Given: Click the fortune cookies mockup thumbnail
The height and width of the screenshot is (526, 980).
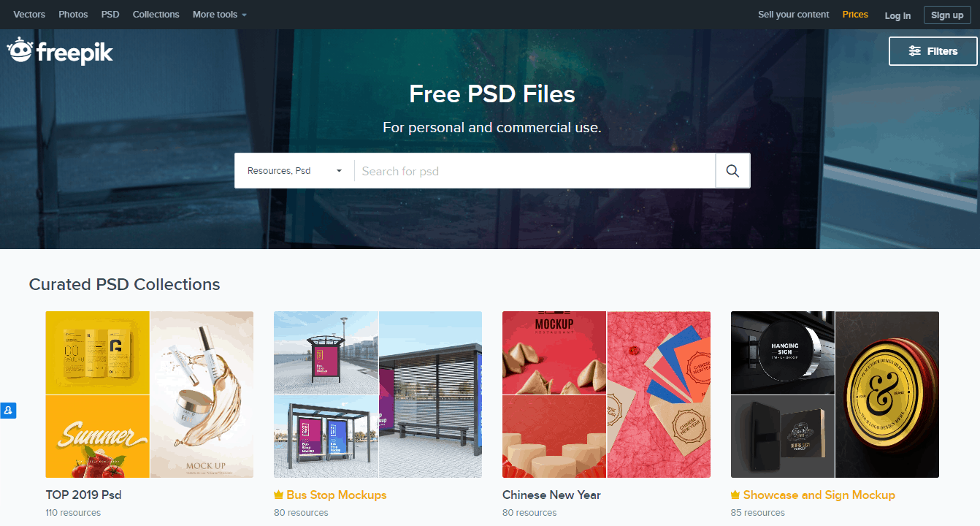Looking at the screenshot, I should click(554, 353).
